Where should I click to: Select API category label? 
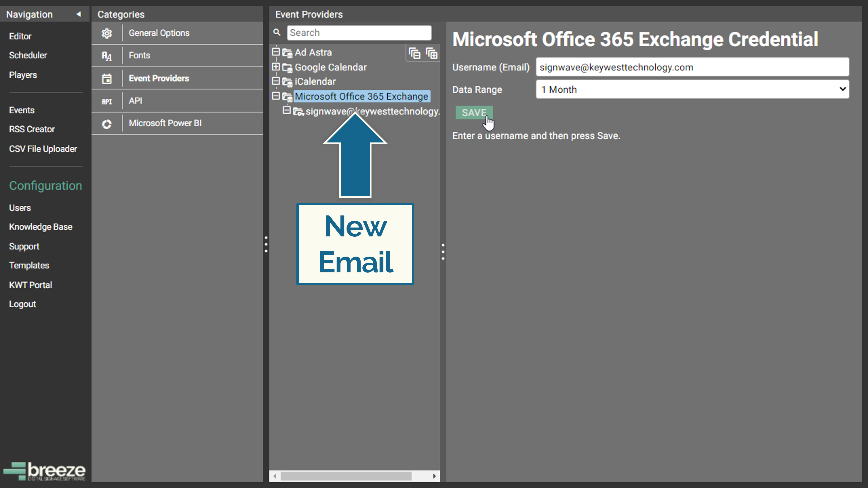[135, 101]
